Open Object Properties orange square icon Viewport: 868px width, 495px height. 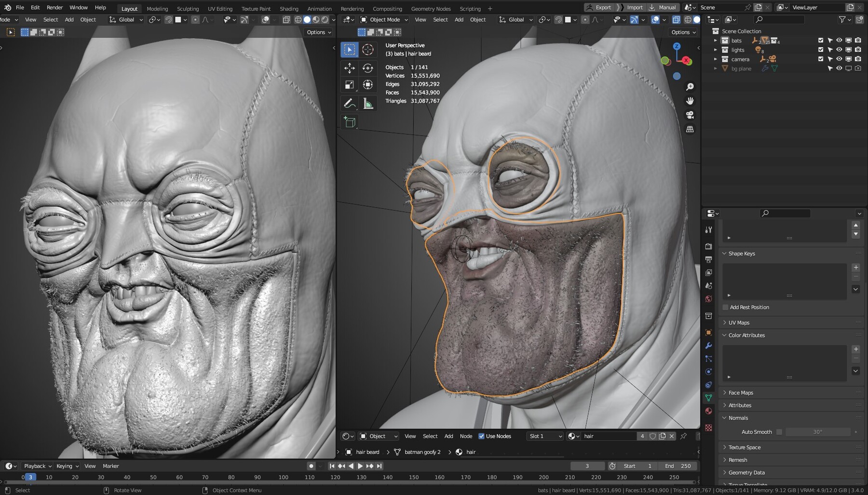pos(708,332)
